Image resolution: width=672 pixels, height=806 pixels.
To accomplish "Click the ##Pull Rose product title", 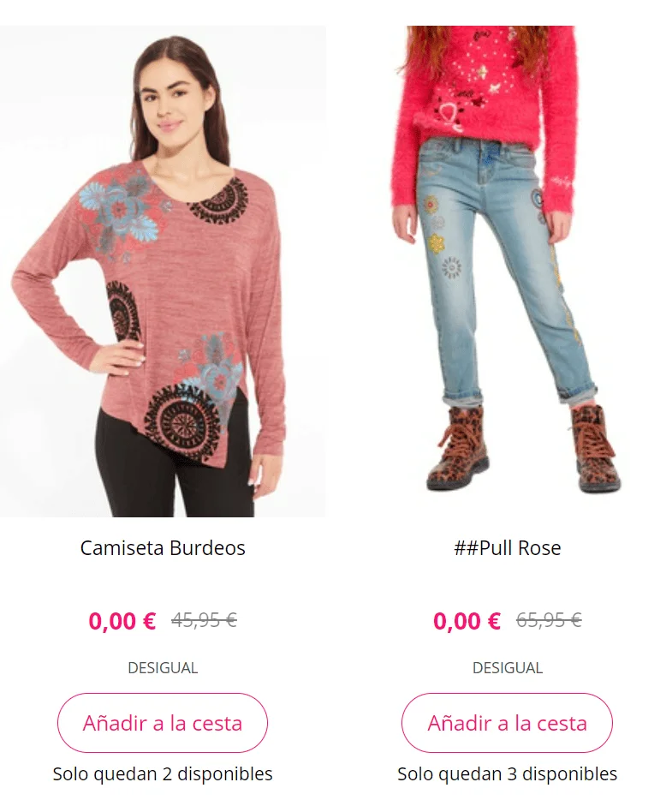I will [x=507, y=548].
